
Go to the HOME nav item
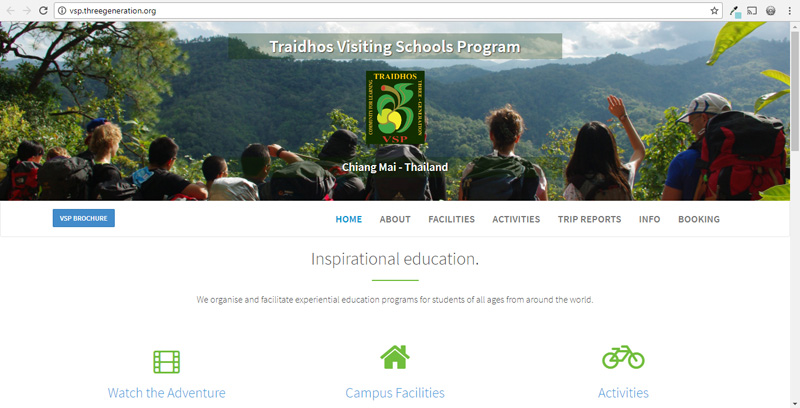[x=348, y=219]
